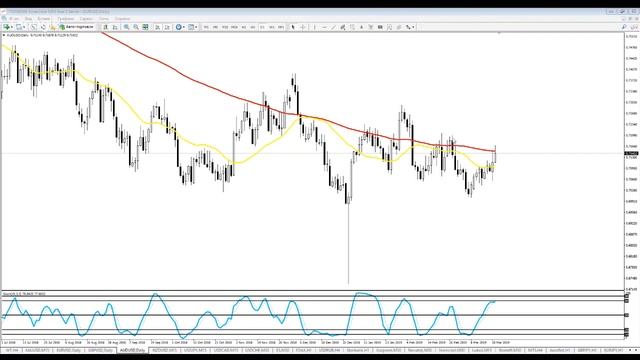Expand the Profiles dropdown arrow
Image resolution: width=640 pixels, height=360 pixels.
coord(24,27)
